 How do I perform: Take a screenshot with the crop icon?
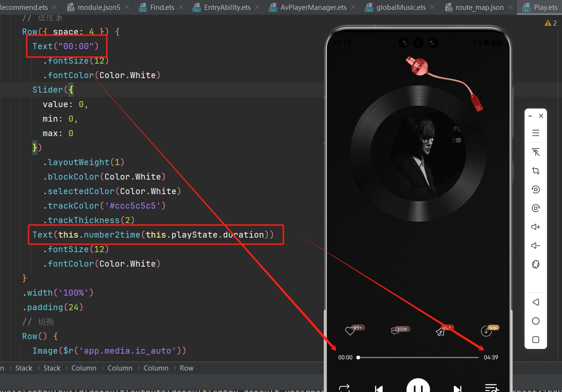[x=536, y=171]
